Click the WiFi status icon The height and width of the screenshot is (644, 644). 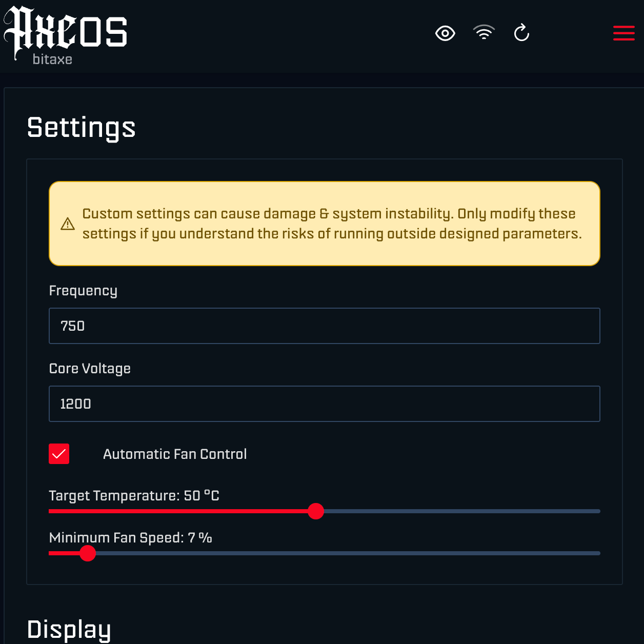pos(484,33)
